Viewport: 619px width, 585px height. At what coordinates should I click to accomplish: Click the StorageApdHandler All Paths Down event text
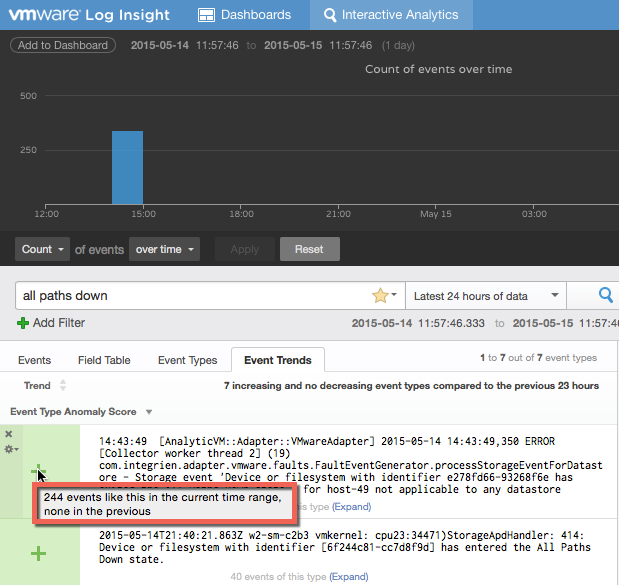[345, 547]
